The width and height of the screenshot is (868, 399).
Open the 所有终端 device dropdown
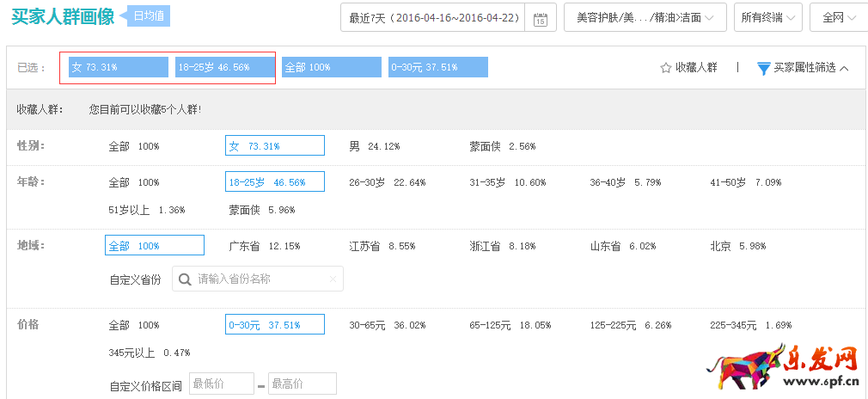coord(767,18)
